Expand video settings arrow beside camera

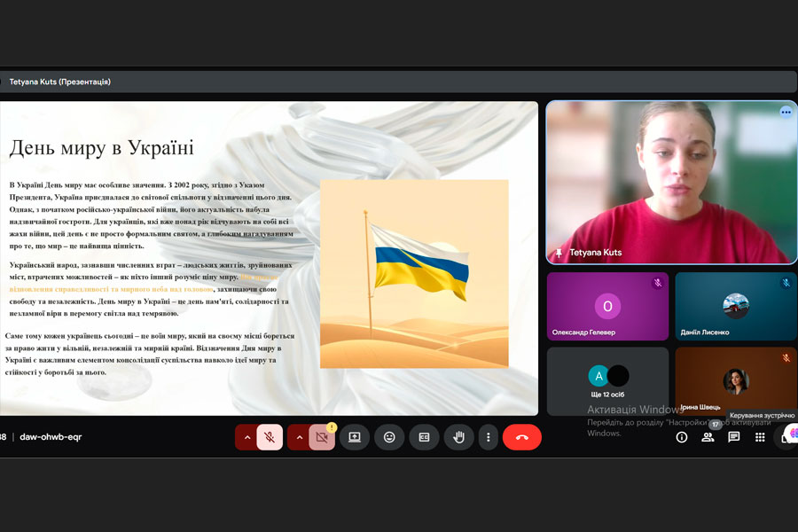pyautogui.click(x=300, y=437)
